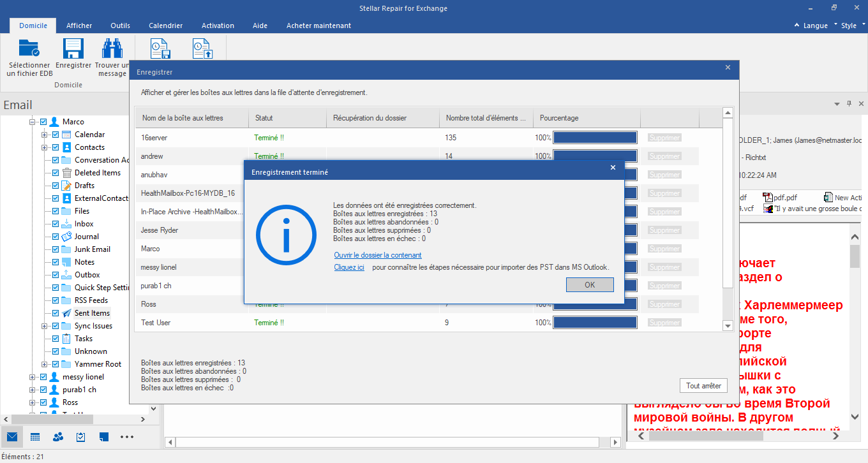Select the Deleted Items folder
Screen dimensions: 868x463
click(98, 173)
